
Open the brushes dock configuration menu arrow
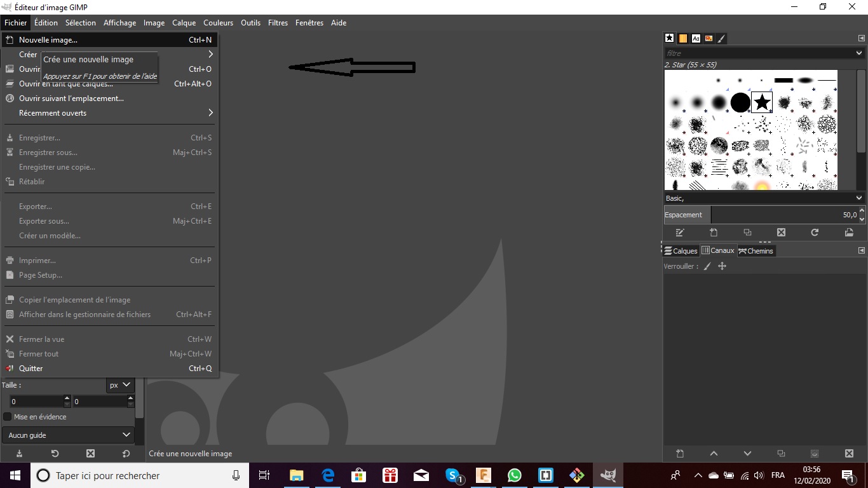[861, 38]
